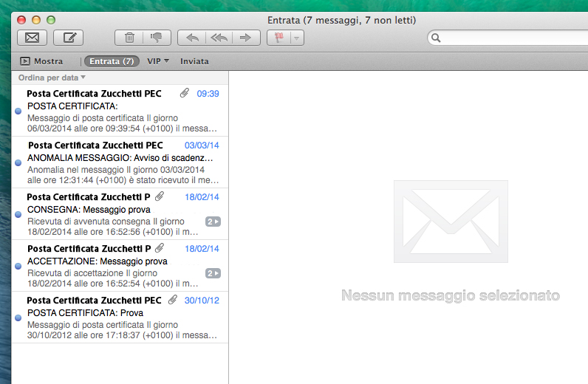The image size is (588, 384).
Task: Open the 09:39 POSTA CERTIFICATA message
Action: click(x=120, y=111)
